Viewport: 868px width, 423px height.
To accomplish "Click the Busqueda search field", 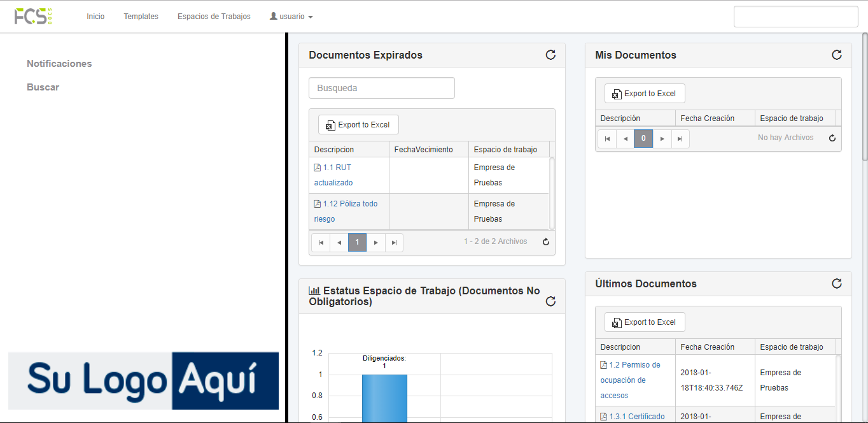I will 381,88.
